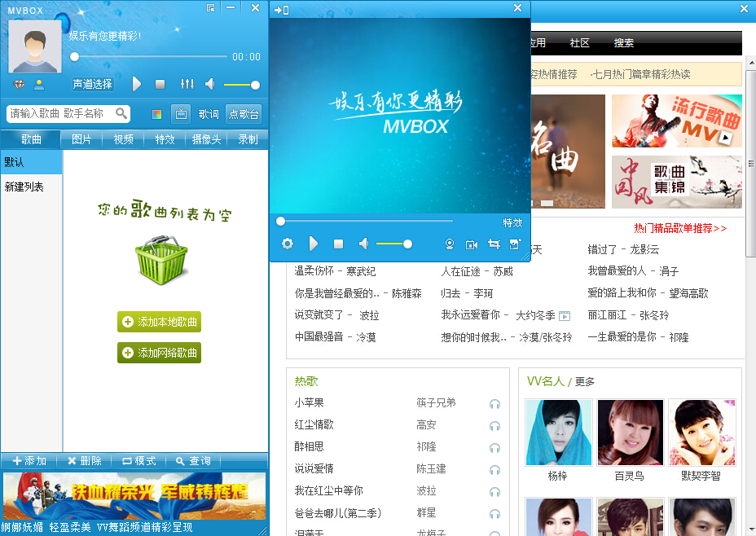756x536 pixels.
Task: Switch to the 录制 tab
Action: pos(248,140)
